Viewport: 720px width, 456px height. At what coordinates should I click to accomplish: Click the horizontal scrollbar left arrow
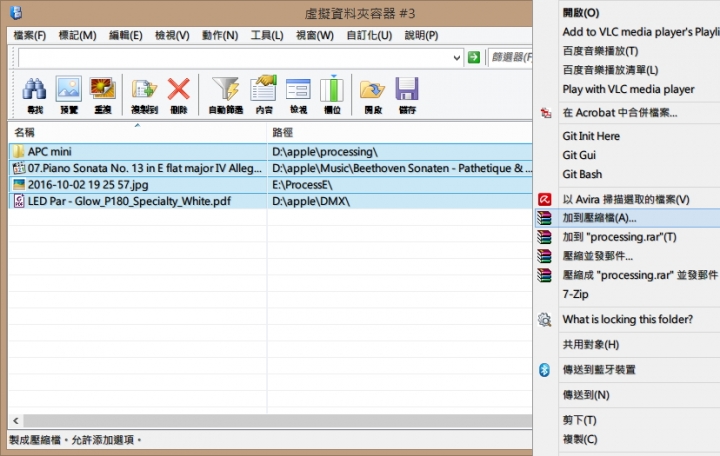pyautogui.click(x=16, y=421)
